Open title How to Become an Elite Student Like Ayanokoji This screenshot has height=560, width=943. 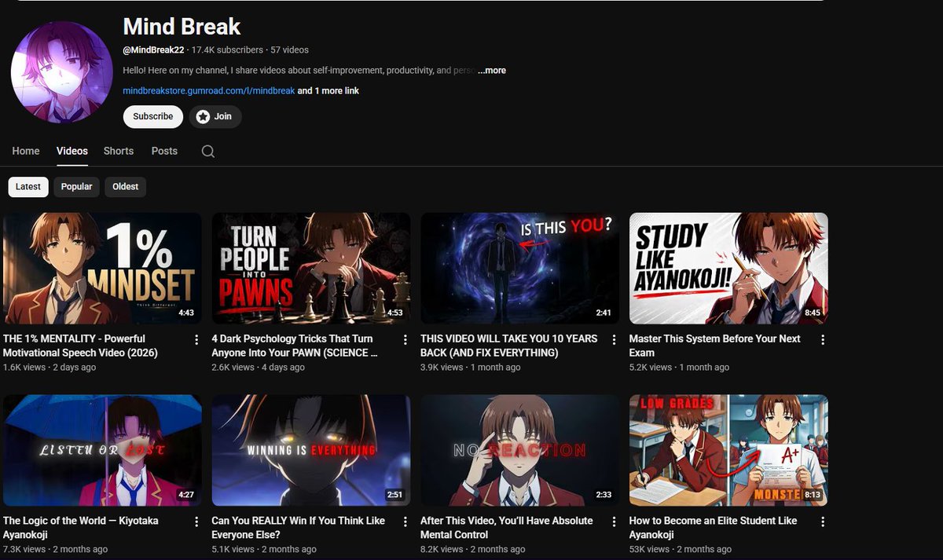tap(714, 528)
